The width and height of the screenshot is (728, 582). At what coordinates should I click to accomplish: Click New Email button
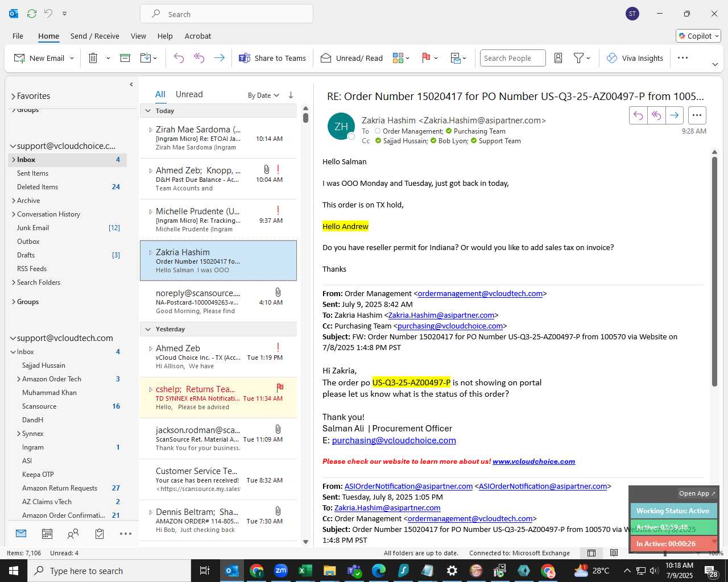39,58
